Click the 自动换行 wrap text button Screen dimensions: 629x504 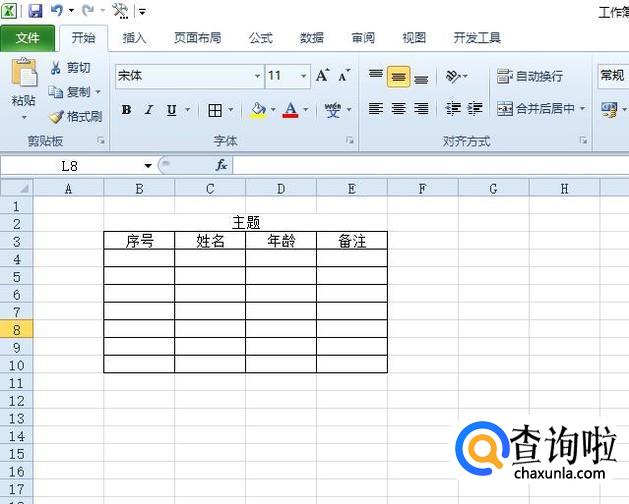530,76
